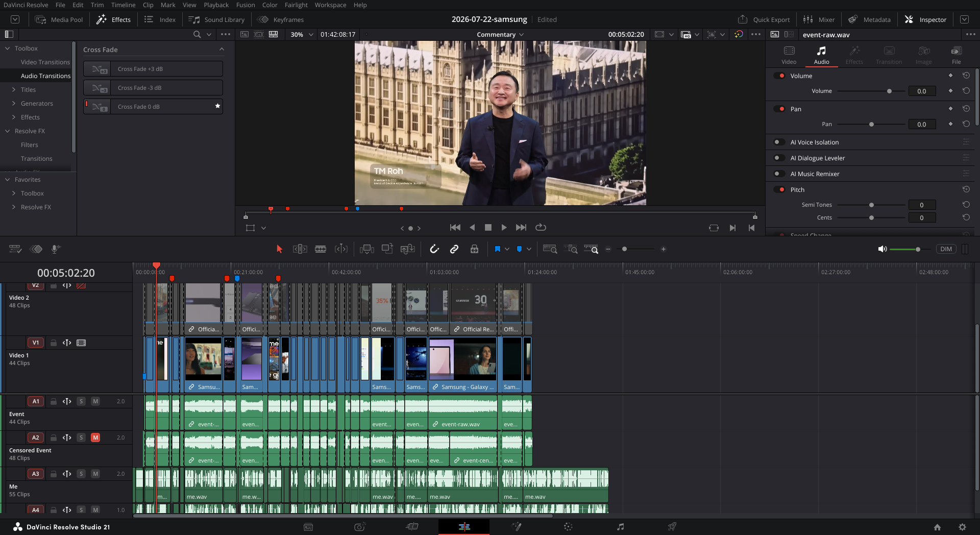Open the Media page icon
Screen dimensions: 980x535
coord(308,527)
